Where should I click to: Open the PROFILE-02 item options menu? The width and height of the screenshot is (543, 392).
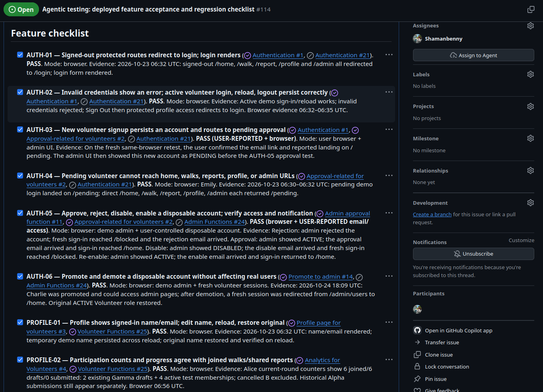click(x=389, y=360)
